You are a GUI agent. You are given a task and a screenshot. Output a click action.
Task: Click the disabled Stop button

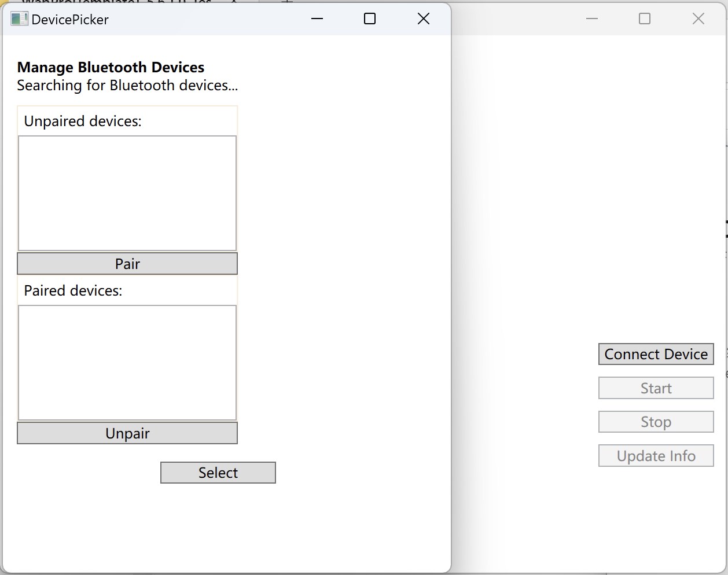(656, 422)
